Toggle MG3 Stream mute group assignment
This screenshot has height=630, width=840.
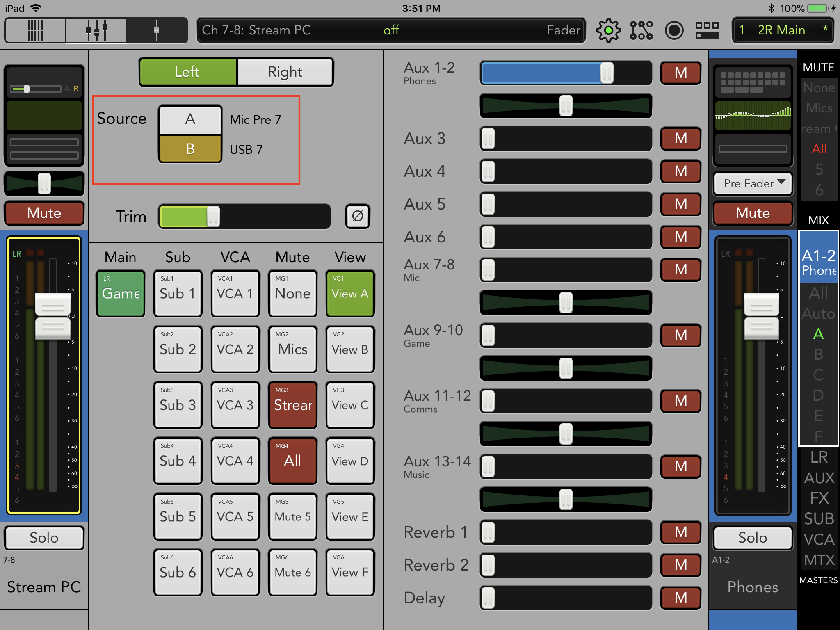[292, 405]
